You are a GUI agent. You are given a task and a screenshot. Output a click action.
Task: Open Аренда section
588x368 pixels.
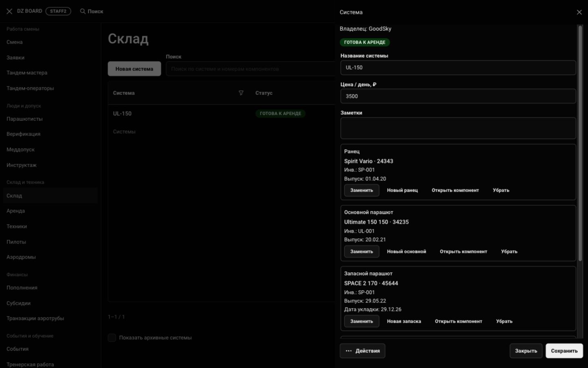click(16, 211)
